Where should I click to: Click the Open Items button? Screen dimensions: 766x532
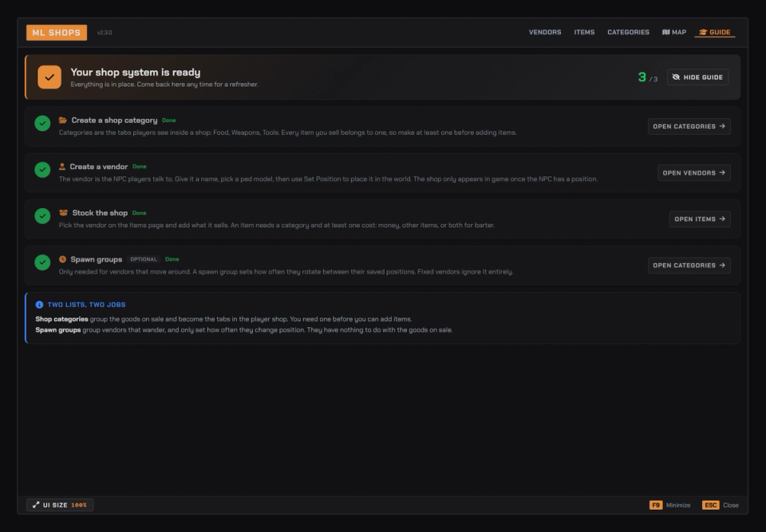click(700, 219)
